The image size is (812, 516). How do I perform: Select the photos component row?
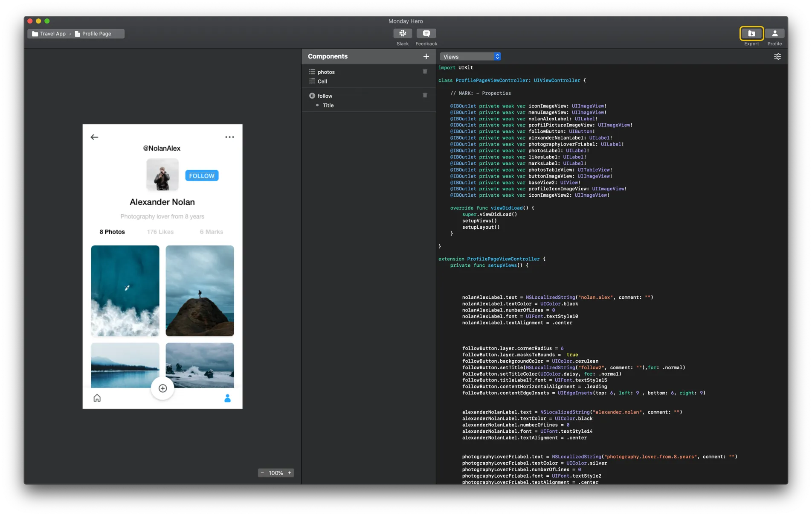[368, 72]
